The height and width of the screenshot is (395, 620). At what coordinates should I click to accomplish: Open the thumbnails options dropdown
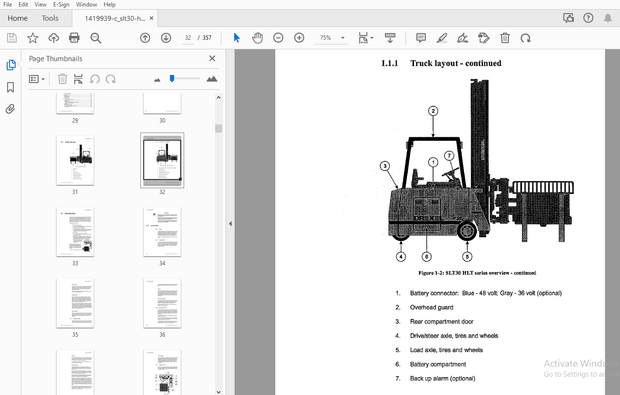click(36, 79)
